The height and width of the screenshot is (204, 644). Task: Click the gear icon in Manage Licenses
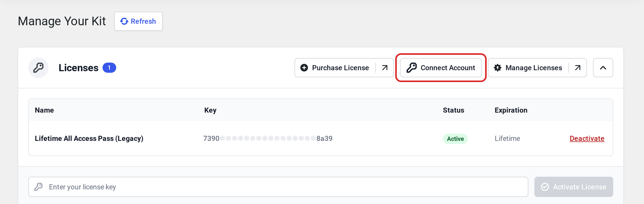pyautogui.click(x=497, y=68)
